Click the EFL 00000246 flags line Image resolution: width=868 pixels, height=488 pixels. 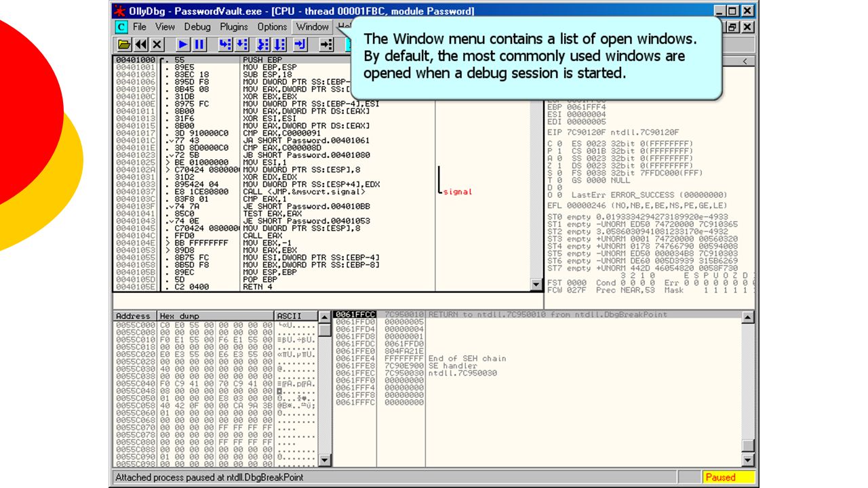tap(637, 206)
